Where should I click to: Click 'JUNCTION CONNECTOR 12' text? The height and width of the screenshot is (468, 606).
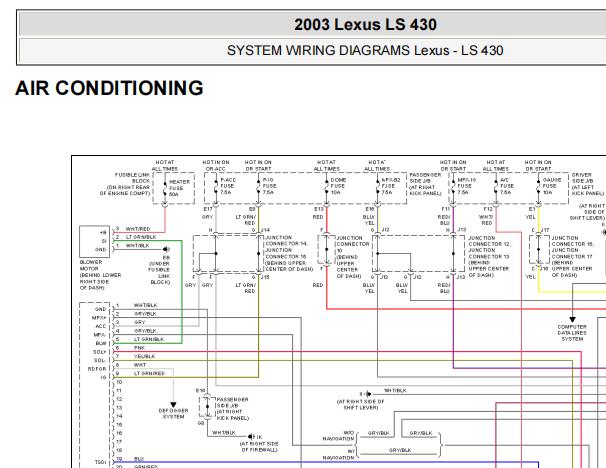coord(489,241)
